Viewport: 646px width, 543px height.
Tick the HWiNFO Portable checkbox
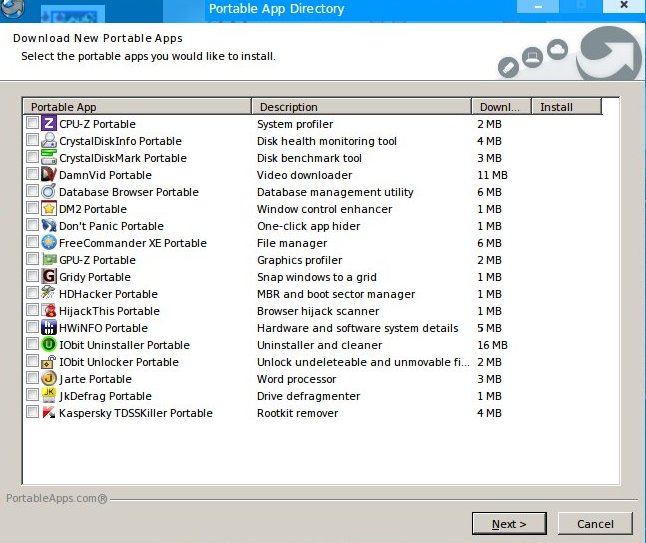pyautogui.click(x=32, y=327)
